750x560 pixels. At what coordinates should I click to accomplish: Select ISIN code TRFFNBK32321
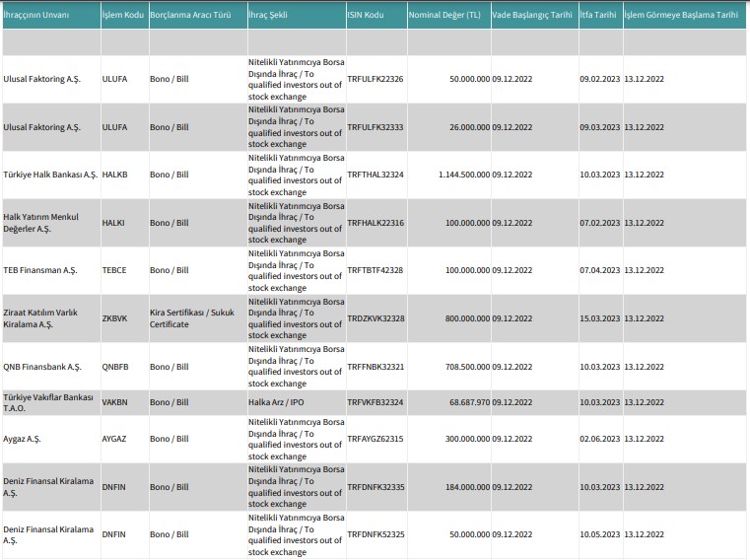tap(375, 367)
